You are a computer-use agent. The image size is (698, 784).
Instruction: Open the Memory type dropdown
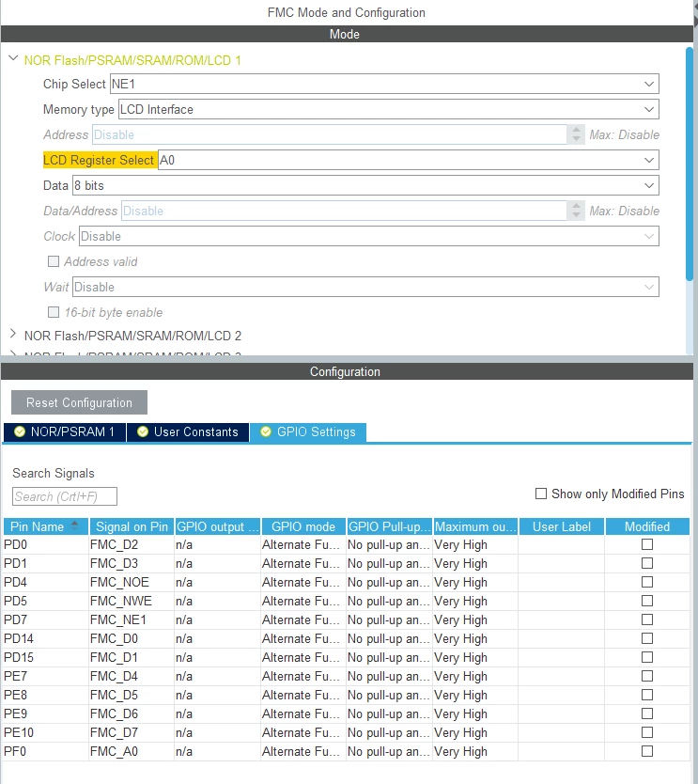[389, 109]
